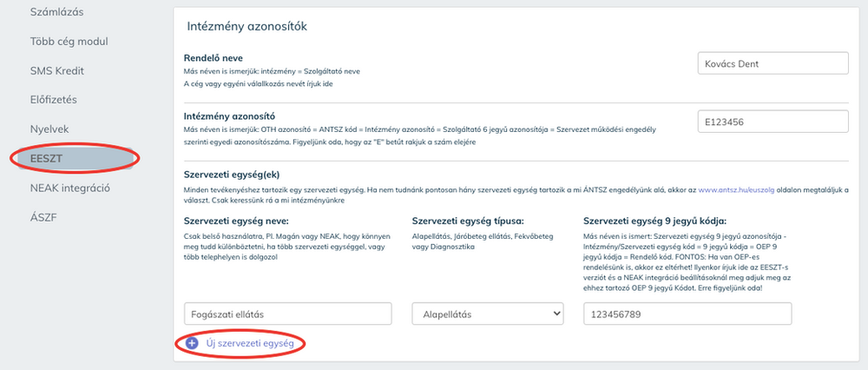Focus the 123456789 unit code field
Image resolution: width=868 pixels, height=370 pixels.
point(687,314)
